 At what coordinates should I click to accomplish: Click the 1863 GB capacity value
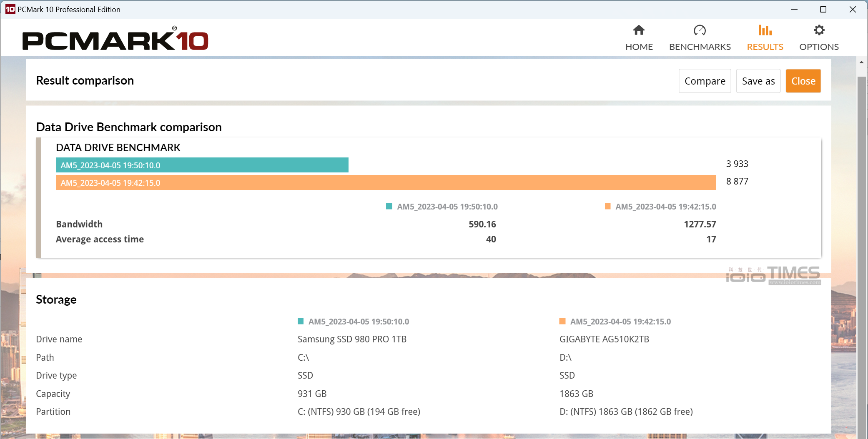click(576, 394)
